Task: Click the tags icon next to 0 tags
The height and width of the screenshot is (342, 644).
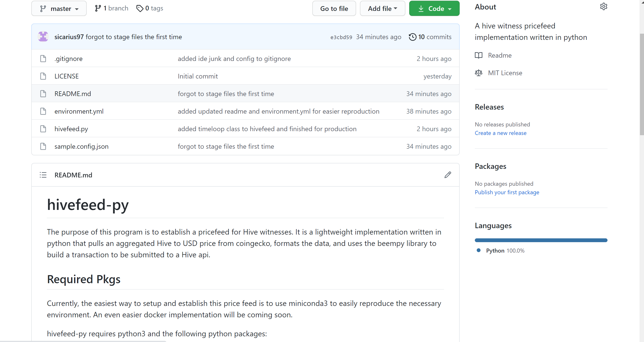Action: coord(140,9)
